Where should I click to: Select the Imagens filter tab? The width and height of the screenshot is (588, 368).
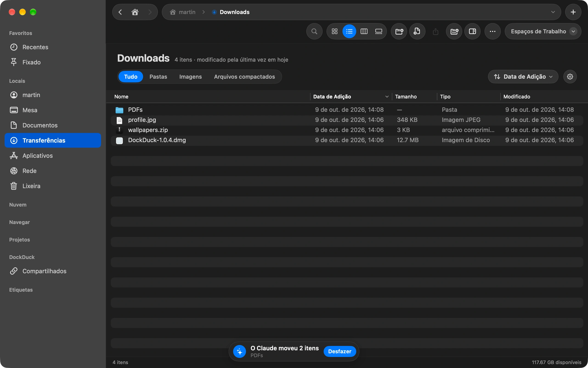click(x=190, y=77)
